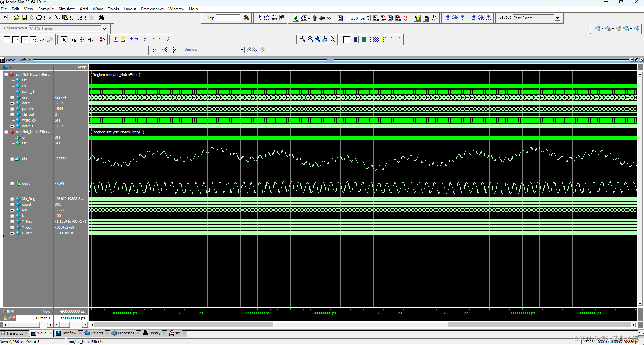This screenshot has width=644, height=345.
Task: Select the count signal row
Action: pos(26,205)
